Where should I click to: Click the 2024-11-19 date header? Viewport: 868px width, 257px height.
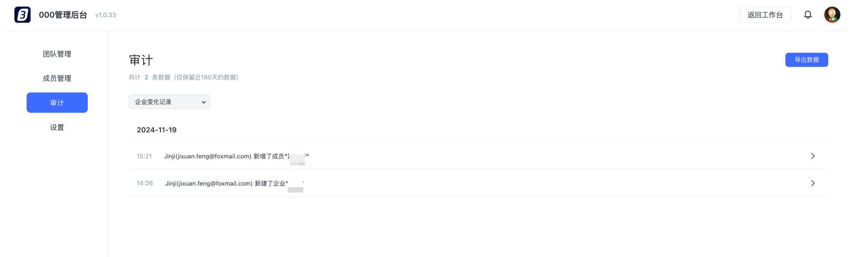pyautogui.click(x=157, y=130)
